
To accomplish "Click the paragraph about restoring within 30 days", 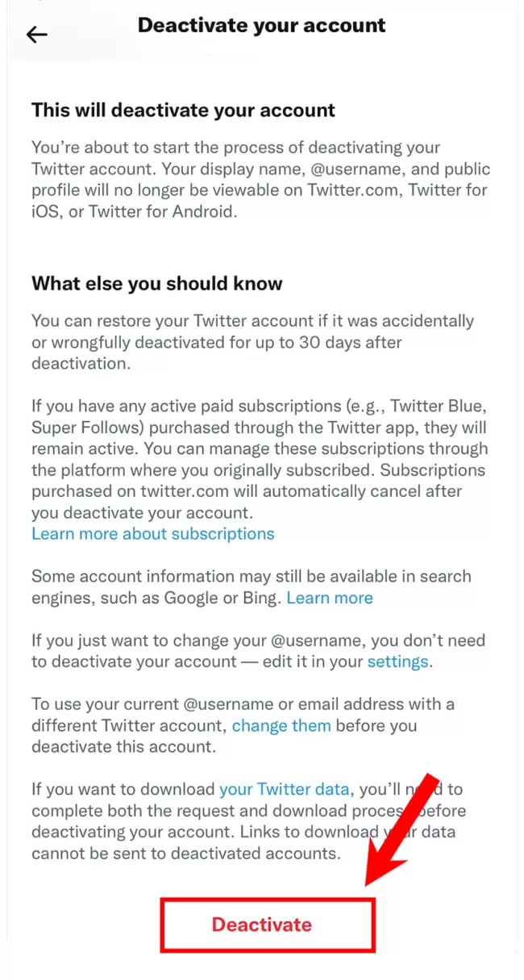I will 252,342.
